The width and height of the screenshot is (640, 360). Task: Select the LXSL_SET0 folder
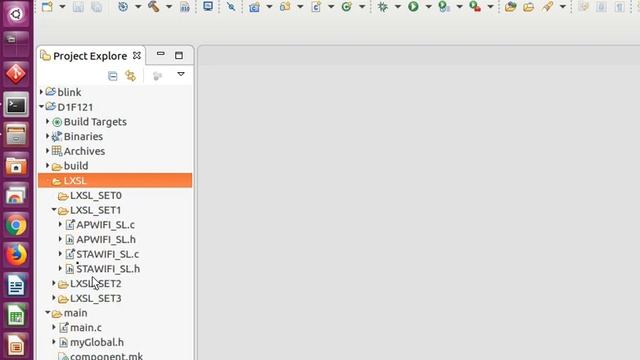(90, 196)
